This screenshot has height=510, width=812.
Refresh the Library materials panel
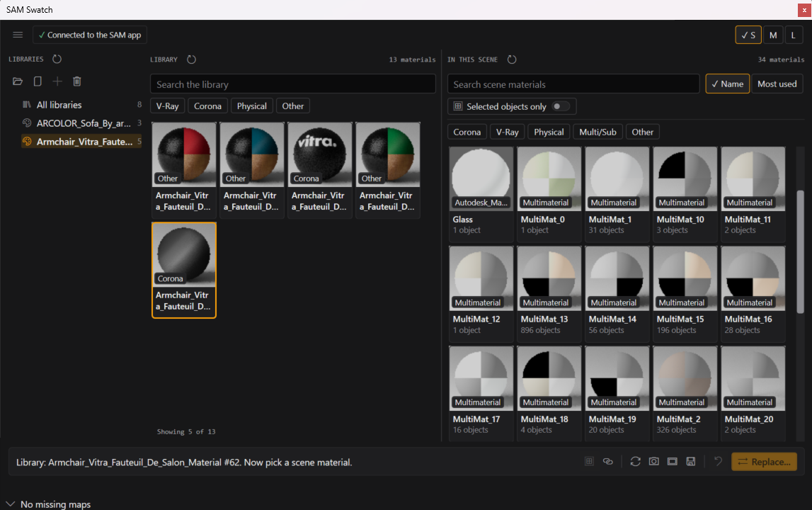pyautogui.click(x=192, y=59)
